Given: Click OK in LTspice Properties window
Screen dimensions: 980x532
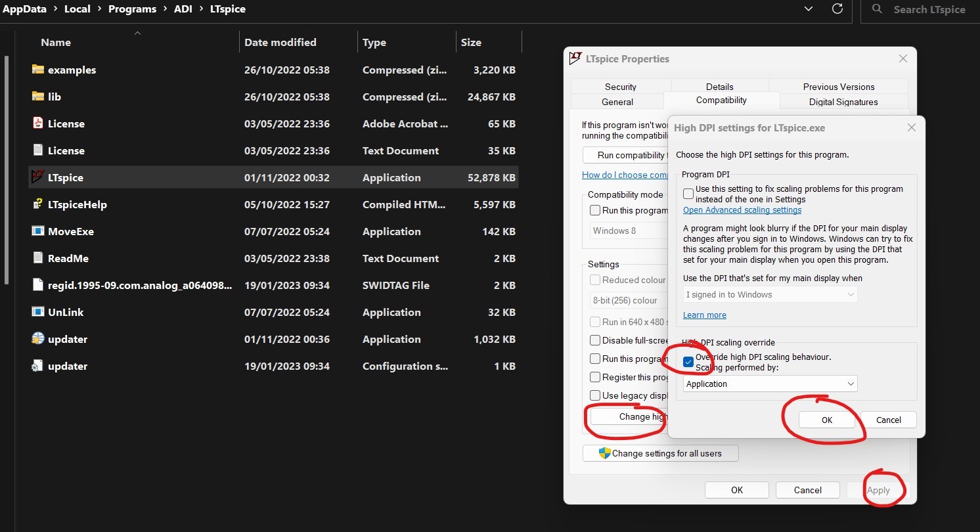Looking at the screenshot, I should [x=737, y=490].
